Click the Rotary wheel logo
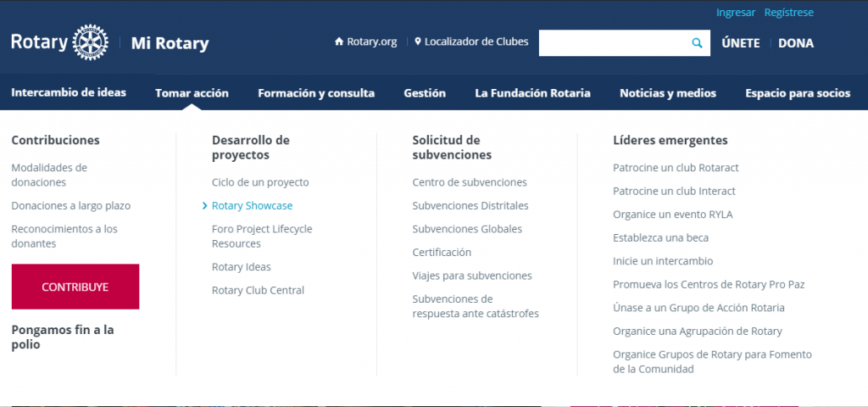This screenshot has width=868, height=407. pyautogui.click(x=90, y=42)
